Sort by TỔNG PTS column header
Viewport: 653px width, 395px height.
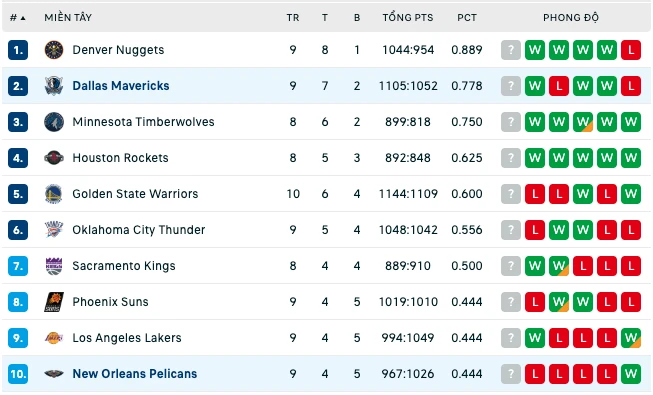click(x=408, y=18)
